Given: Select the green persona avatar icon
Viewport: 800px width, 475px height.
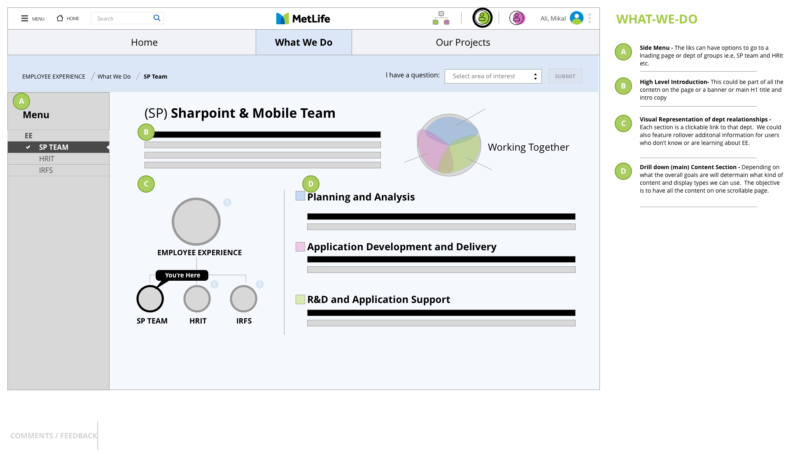Looking at the screenshot, I should pyautogui.click(x=482, y=18).
